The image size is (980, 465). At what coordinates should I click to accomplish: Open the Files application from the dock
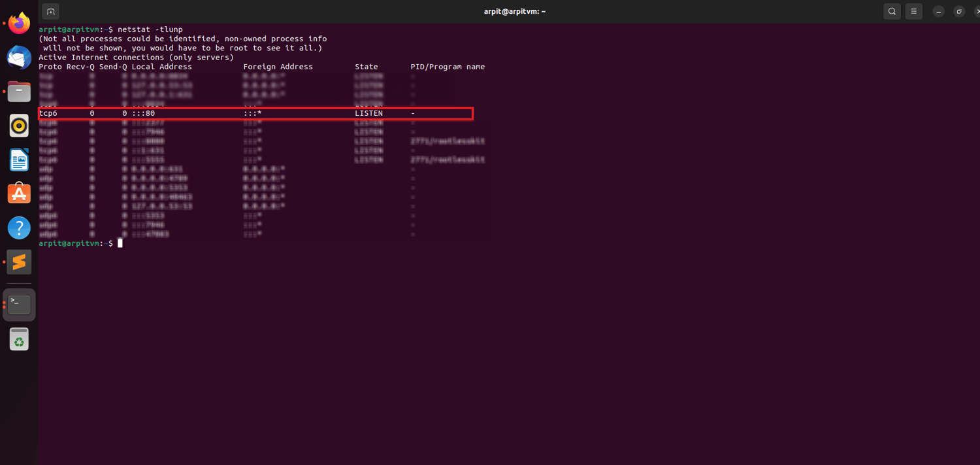19,92
